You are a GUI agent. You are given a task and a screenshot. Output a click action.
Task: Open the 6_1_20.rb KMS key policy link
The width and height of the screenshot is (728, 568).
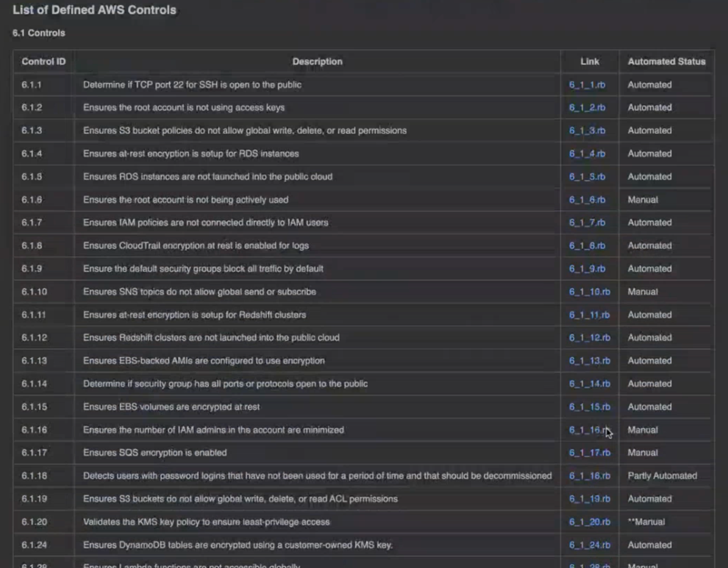589,522
